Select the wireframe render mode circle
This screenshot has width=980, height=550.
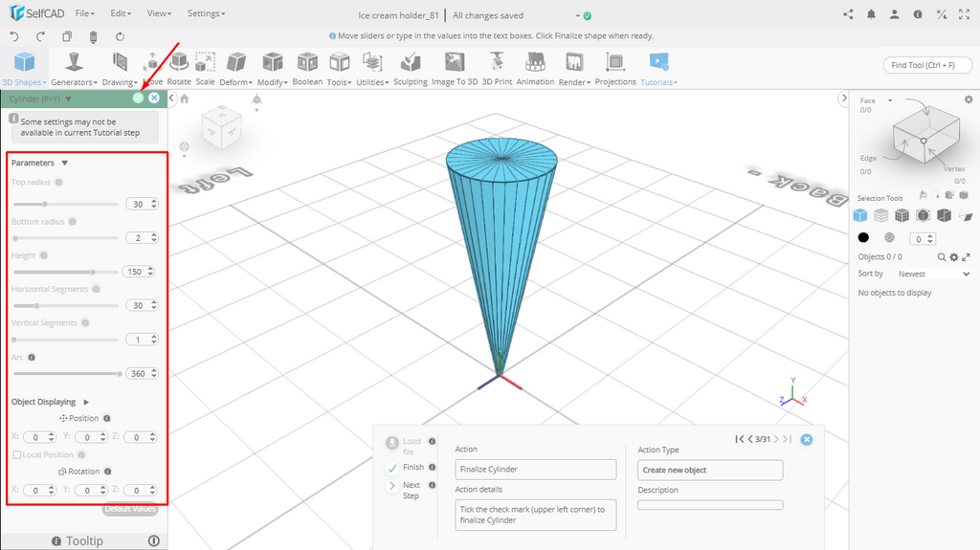tap(889, 237)
